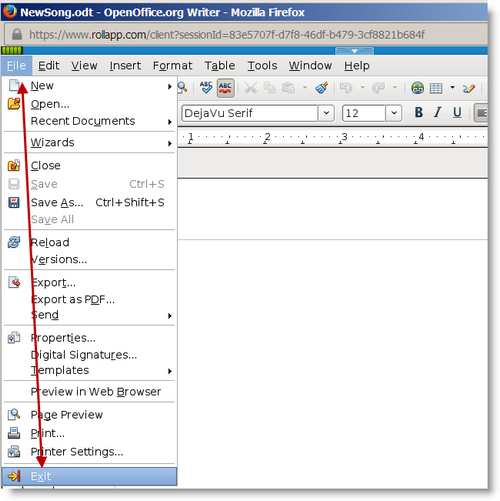Click the font size field showing 12

364,113
